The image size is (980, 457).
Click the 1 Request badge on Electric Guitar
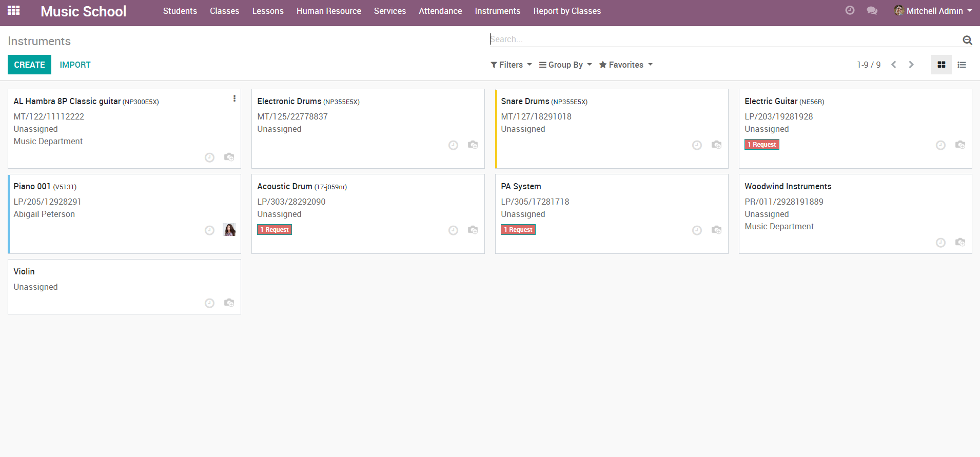click(761, 145)
